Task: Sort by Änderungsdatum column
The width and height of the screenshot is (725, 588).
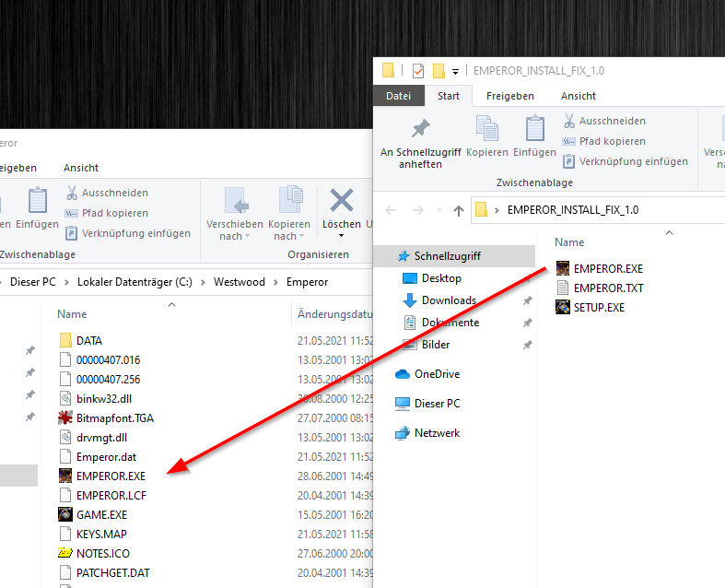Action: pyautogui.click(x=334, y=314)
